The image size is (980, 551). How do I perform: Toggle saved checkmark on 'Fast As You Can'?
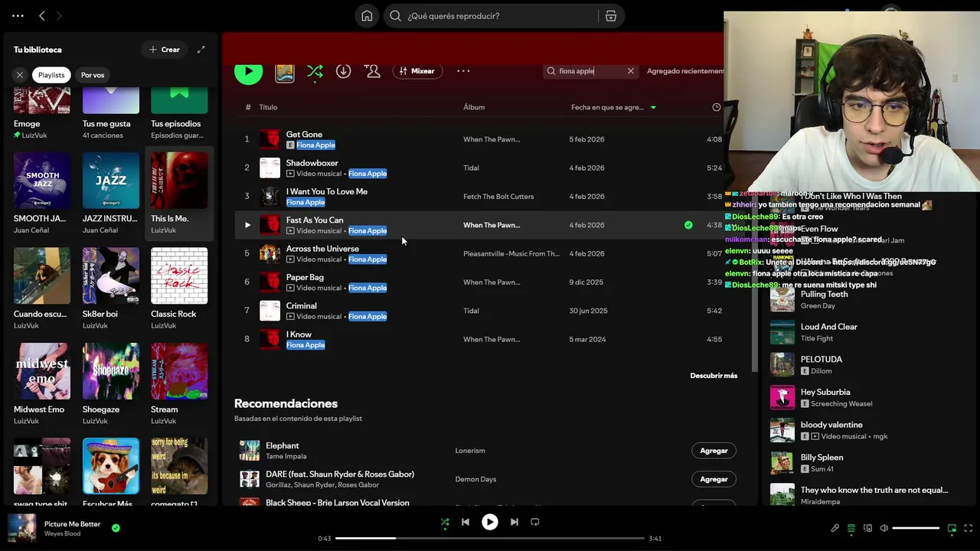tap(688, 225)
